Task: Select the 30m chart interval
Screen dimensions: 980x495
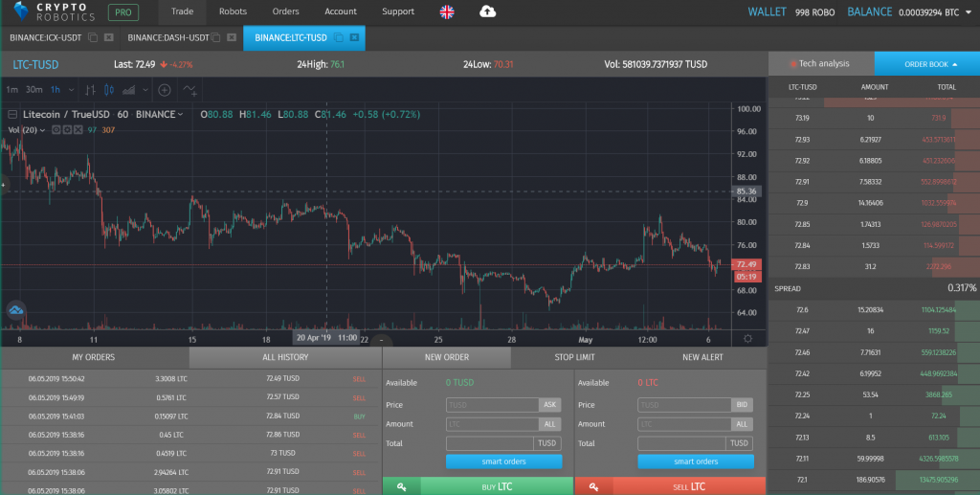Action: coord(34,90)
